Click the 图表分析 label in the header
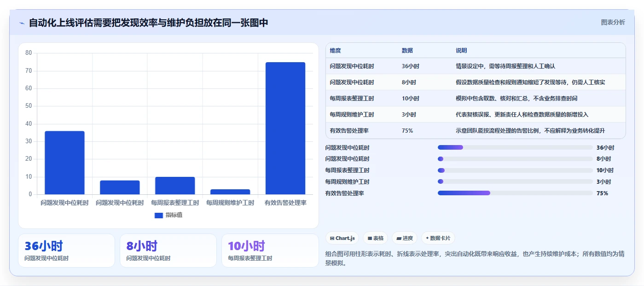644x286 pixels. tap(613, 22)
